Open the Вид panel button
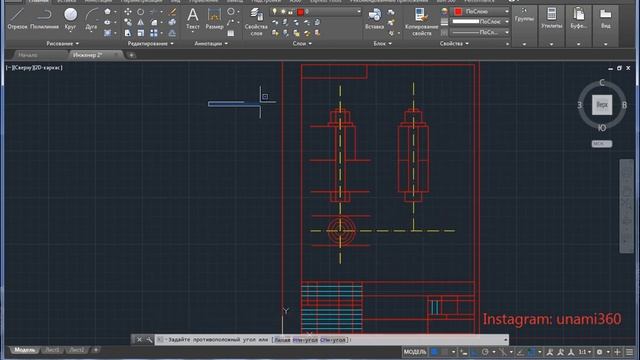Image resolution: width=640 pixels, height=360 pixels. [606, 19]
